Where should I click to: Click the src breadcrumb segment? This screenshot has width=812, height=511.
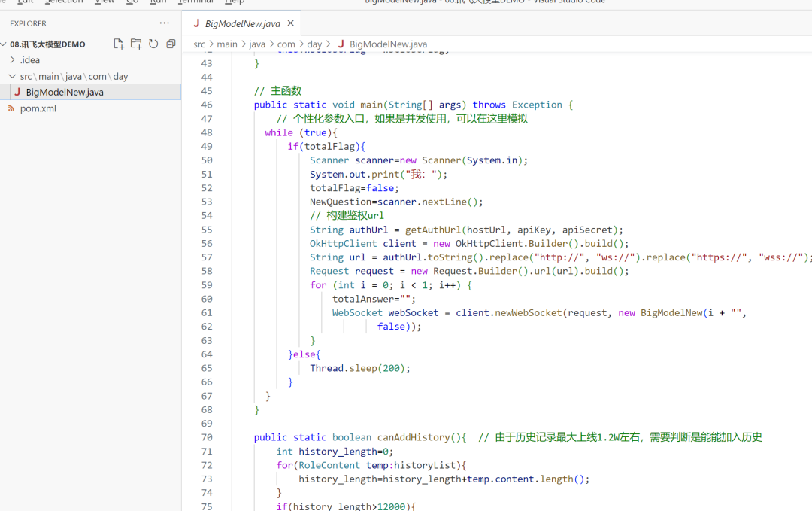(199, 44)
